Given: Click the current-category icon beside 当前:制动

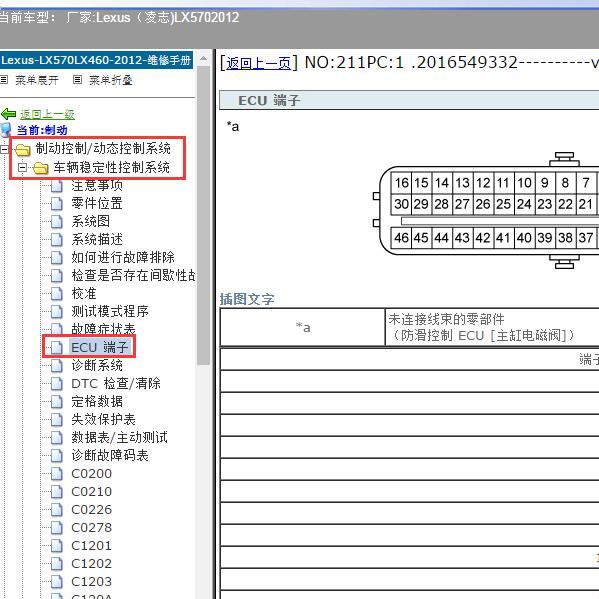Looking at the screenshot, I should 6,130.
